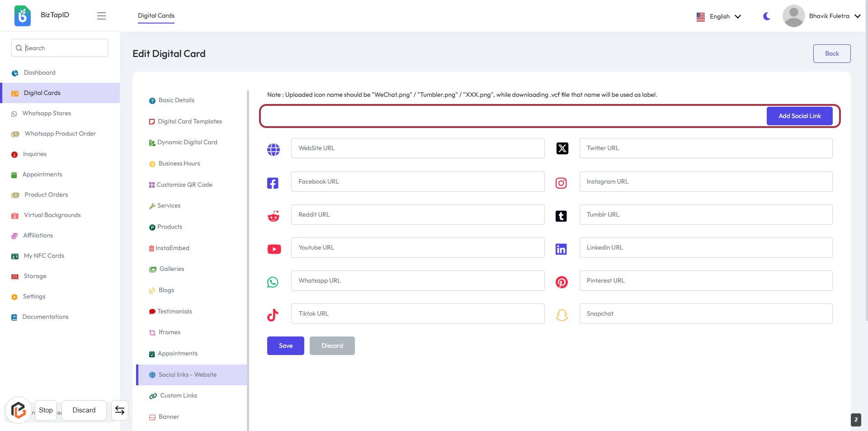The height and width of the screenshot is (431, 868).
Task: Toggle dark mode with the moon icon
Action: (x=767, y=16)
